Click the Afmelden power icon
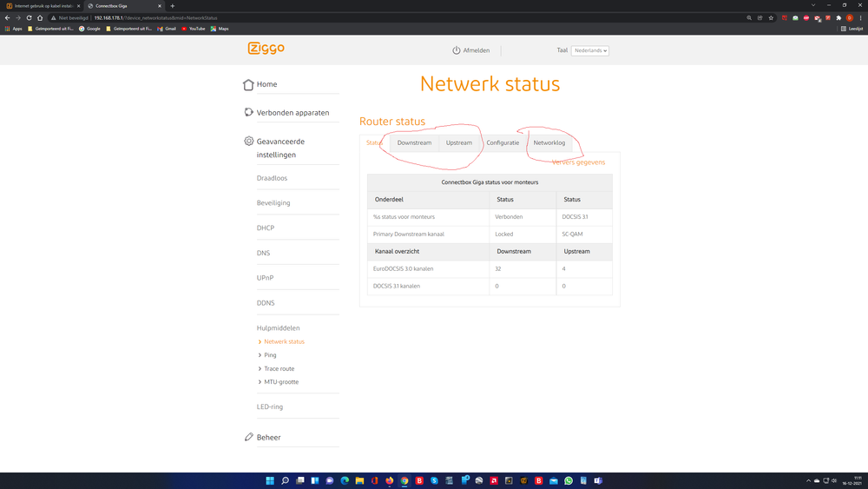 tap(457, 50)
